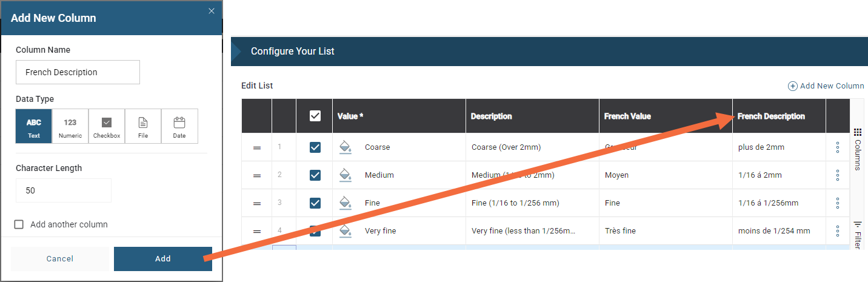Grab the drag handle of Medium row
The image size is (868, 282).
pos(256,175)
